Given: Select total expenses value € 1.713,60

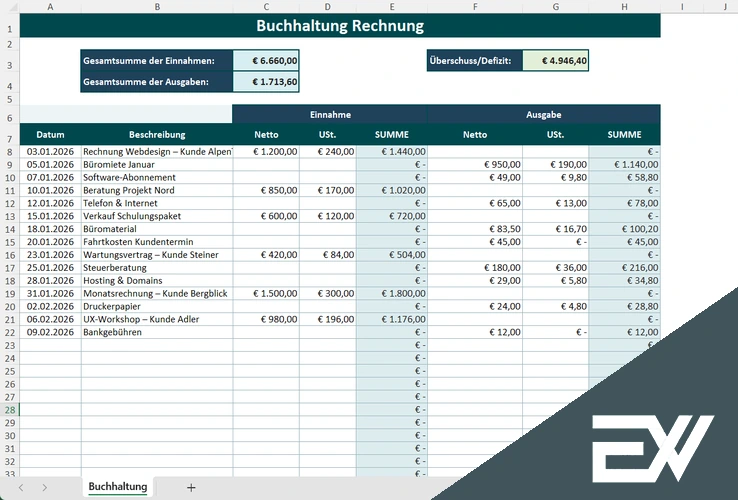Looking at the screenshot, I should coord(266,82).
